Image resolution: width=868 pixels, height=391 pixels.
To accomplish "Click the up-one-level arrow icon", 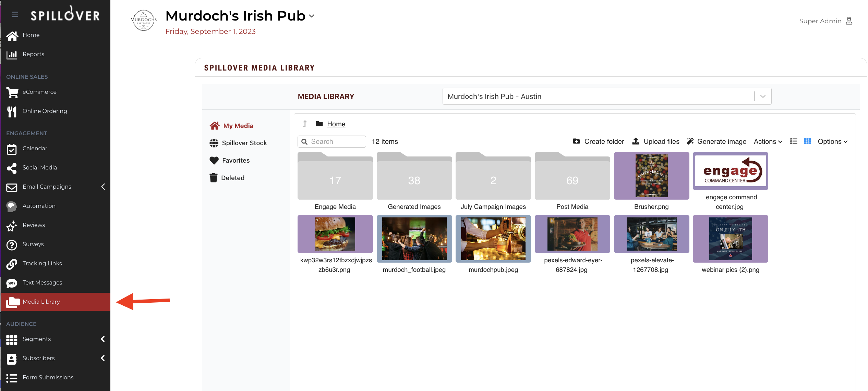I will click(304, 124).
